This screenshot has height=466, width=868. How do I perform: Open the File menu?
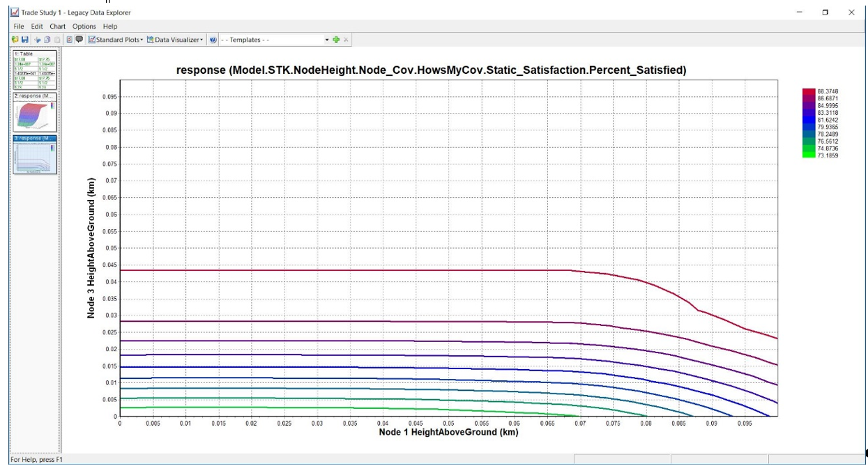click(x=19, y=26)
